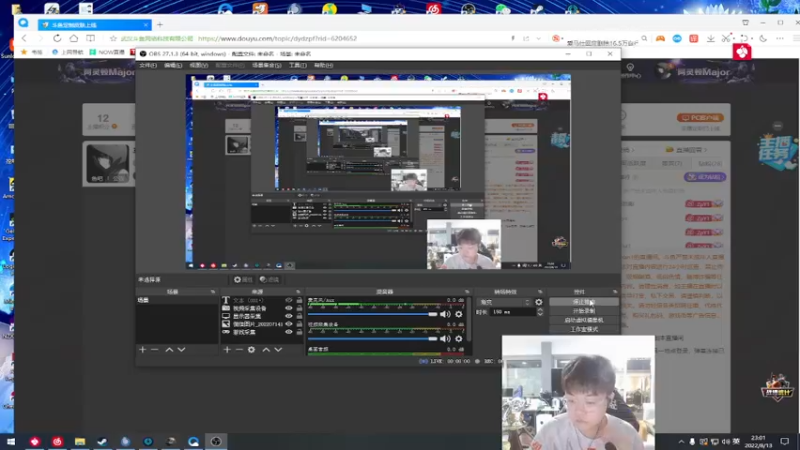Decrease transition duration with down arrow
800x450 pixels.
(x=540, y=314)
